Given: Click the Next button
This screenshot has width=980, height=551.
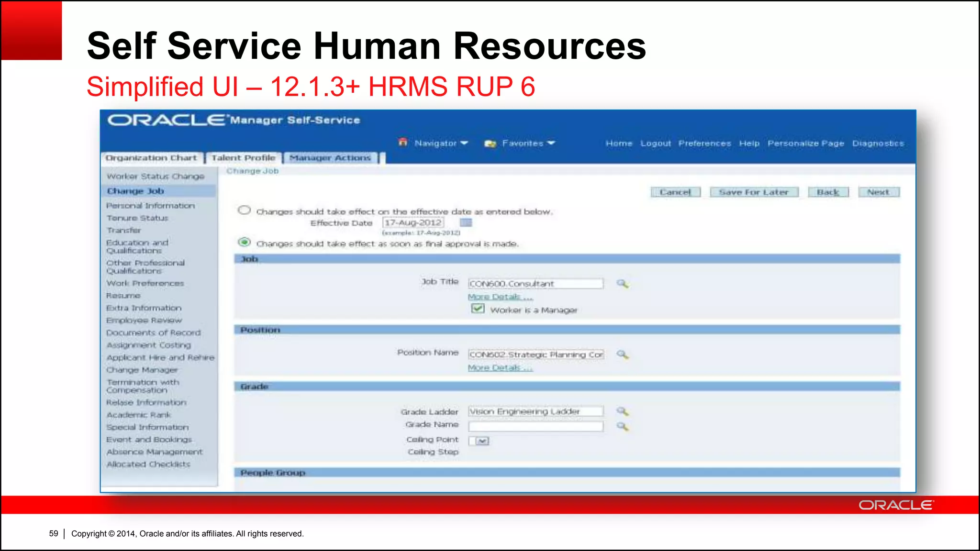Looking at the screenshot, I should tap(879, 192).
